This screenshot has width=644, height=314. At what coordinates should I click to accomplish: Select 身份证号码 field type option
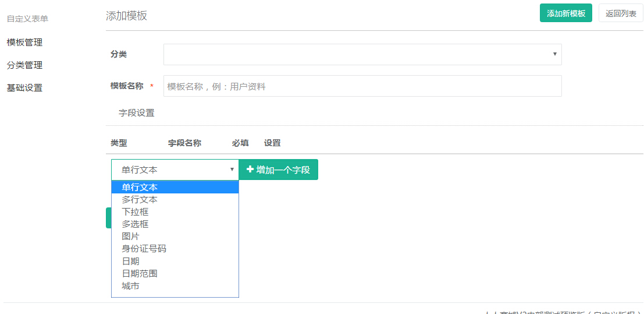pyautogui.click(x=144, y=248)
